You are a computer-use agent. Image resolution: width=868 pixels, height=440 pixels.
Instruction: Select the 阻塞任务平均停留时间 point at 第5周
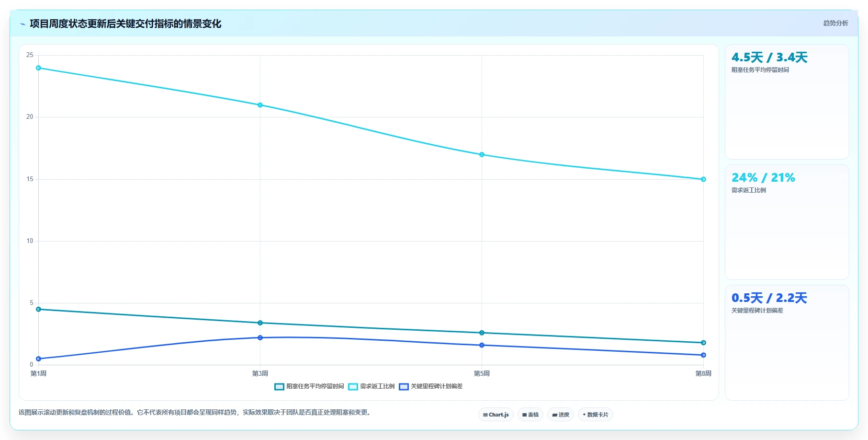pyautogui.click(x=482, y=333)
